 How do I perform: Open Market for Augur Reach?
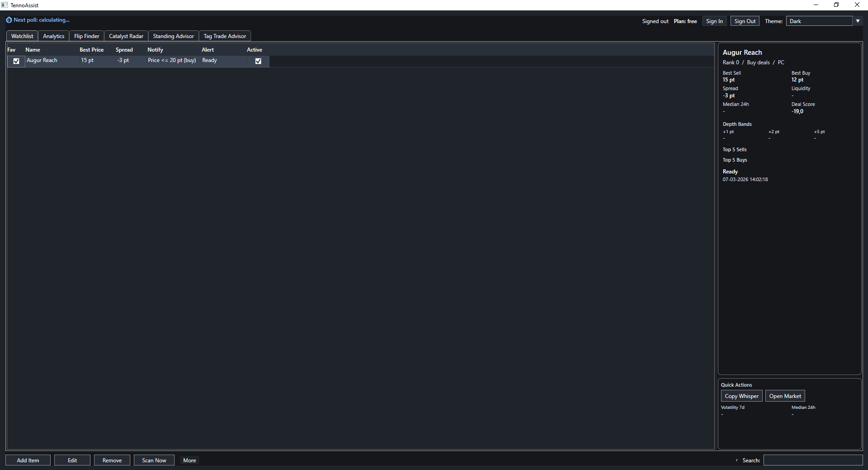coord(784,396)
